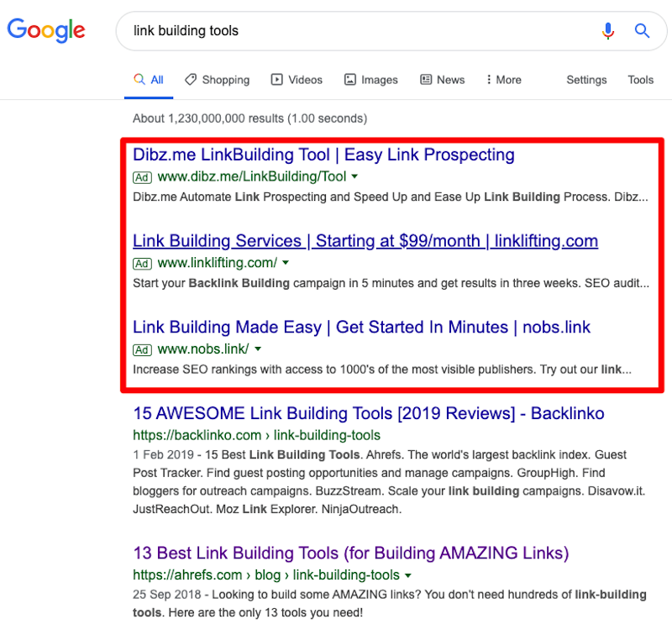Switch to the Images tab
The height and width of the screenshot is (640, 672).
point(371,80)
